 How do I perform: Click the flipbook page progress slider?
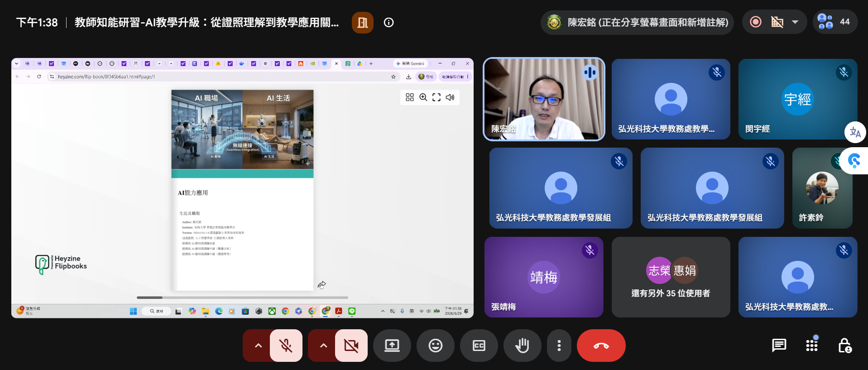click(243, 298)
